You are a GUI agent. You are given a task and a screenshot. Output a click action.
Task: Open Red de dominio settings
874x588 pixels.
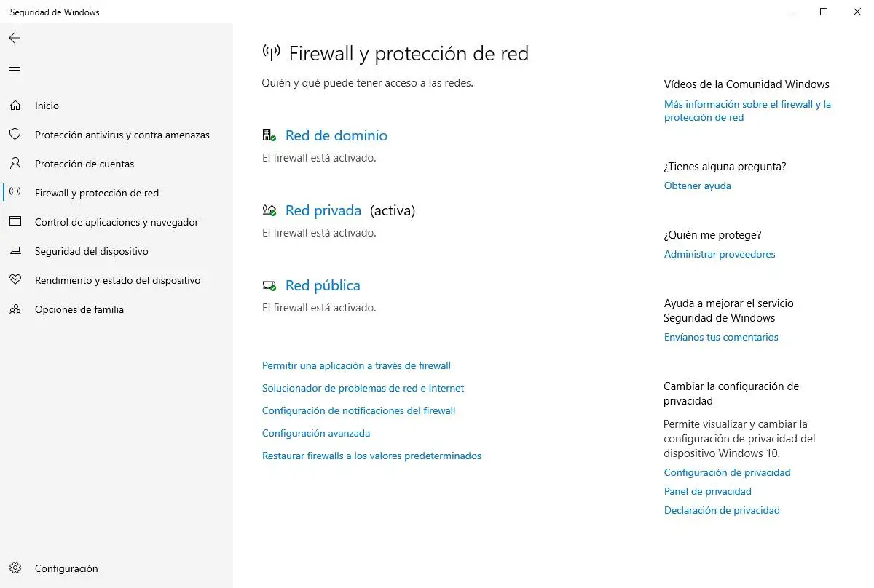336,135
